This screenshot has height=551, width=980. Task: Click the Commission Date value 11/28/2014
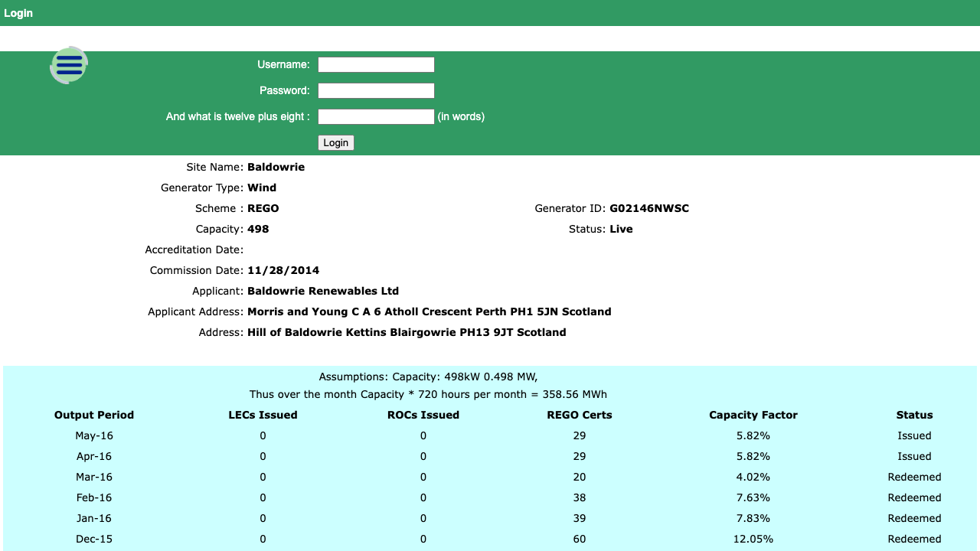click(x=283, y=270)
